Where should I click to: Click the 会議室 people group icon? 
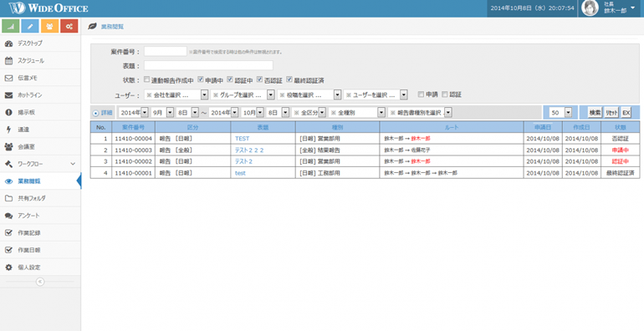click(x=8, y=146)
